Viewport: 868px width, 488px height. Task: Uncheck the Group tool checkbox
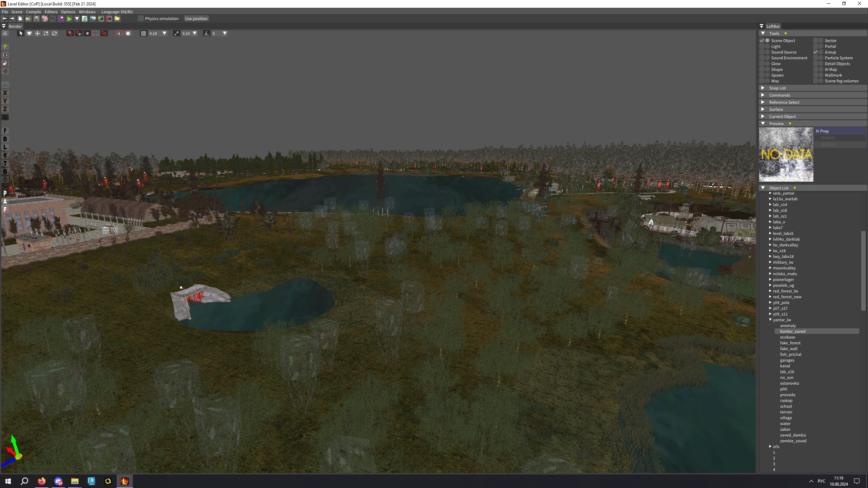815,52
